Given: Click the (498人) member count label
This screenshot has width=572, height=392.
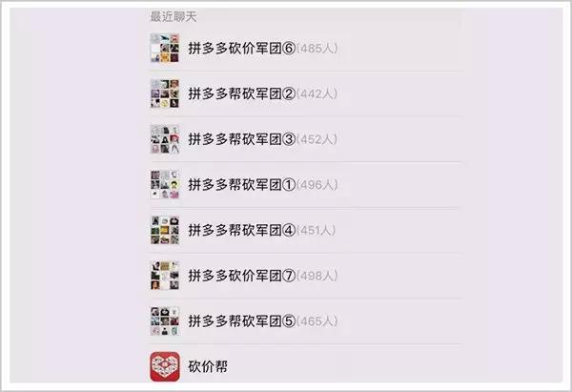Looking at the screenshot, I should coord(317,276).
